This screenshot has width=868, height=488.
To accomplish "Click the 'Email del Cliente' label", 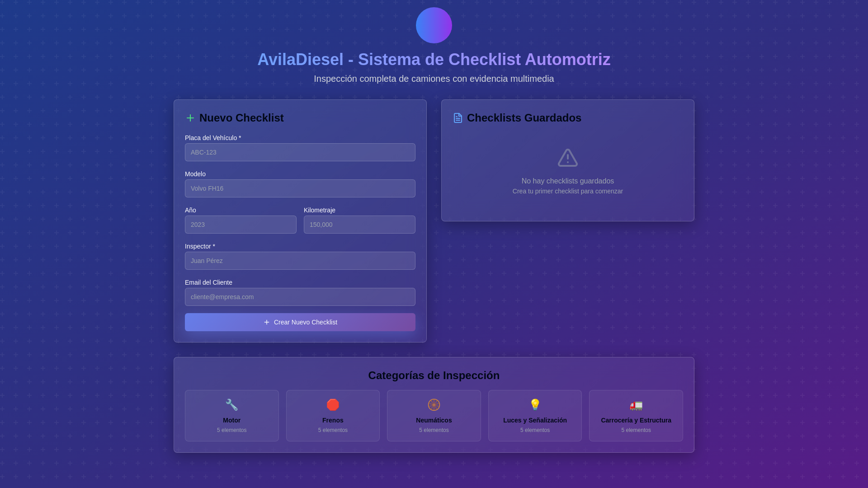I will [x=208, y=282].
